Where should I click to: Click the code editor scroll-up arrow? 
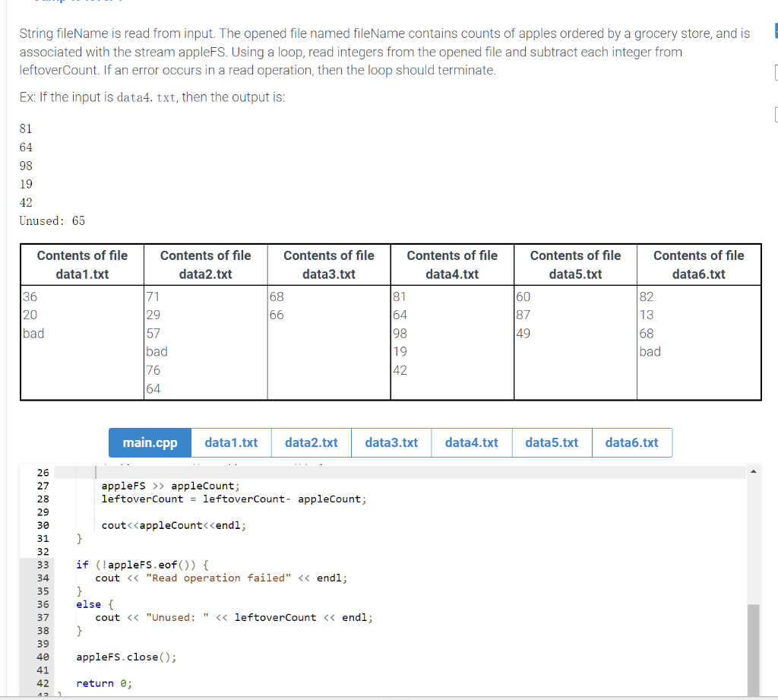753,471
